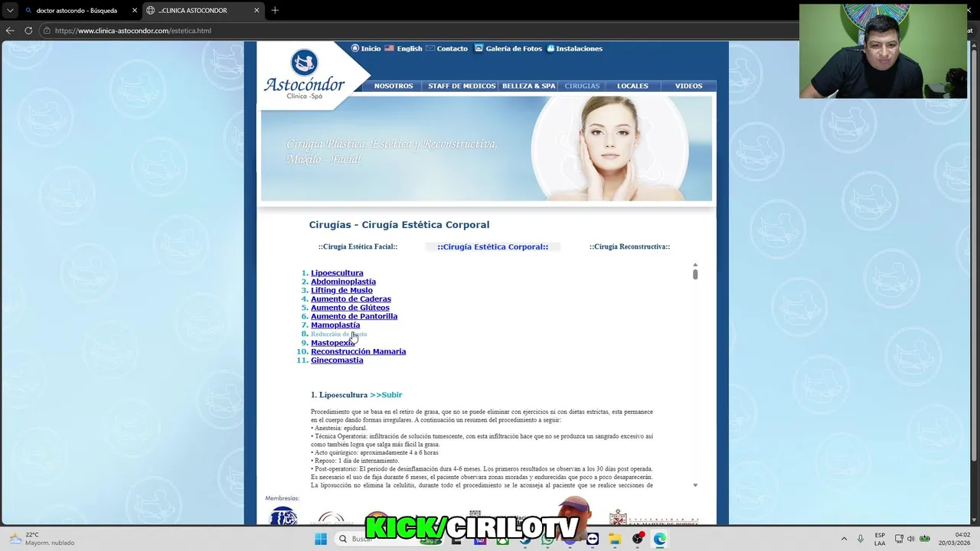This screenshot has width=980, height=551.
Task: Click the Astocóndor Clínica-Spa logo
Action: click(x=304, y=74)
